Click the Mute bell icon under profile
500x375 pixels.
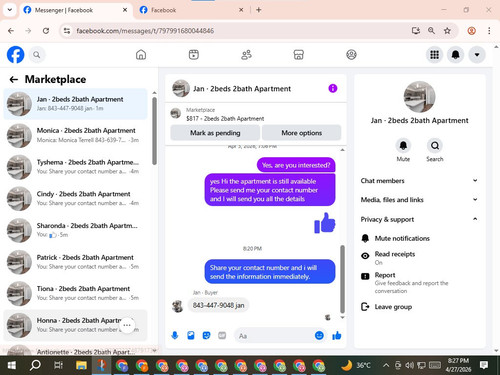pyautogui.click(x=403, y=146)
